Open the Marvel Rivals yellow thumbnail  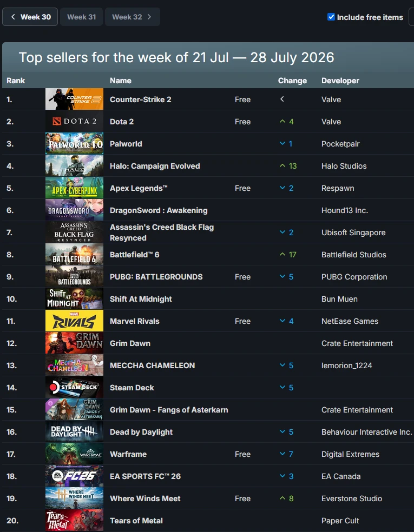coord(74,321)
